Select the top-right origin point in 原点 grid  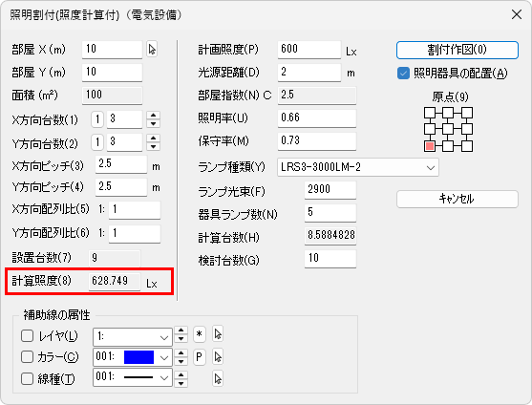coord(467,113)
